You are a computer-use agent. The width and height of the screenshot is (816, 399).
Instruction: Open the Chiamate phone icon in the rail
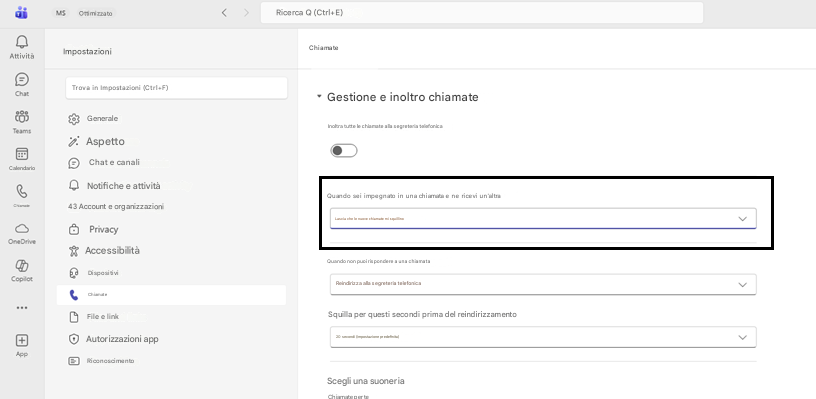[22, 191]
